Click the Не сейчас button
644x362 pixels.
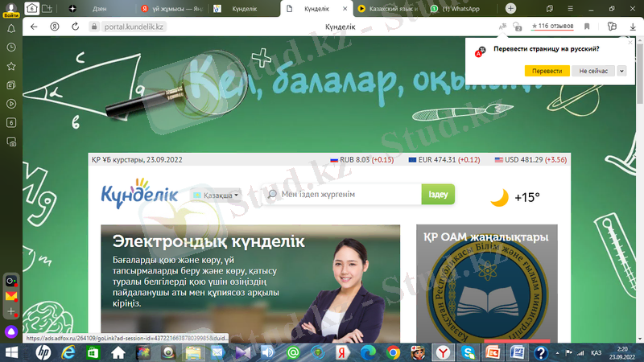coord(593,71)
